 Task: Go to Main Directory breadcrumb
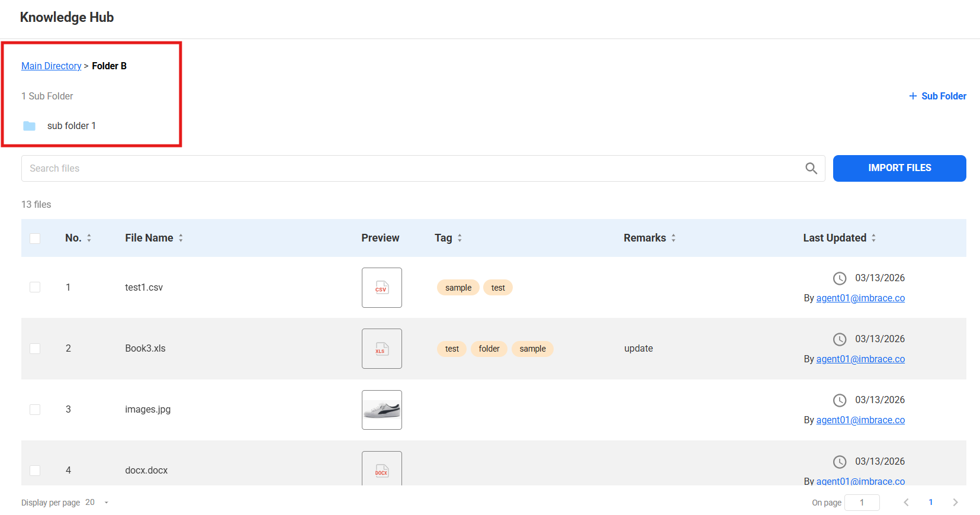[51, 66]
